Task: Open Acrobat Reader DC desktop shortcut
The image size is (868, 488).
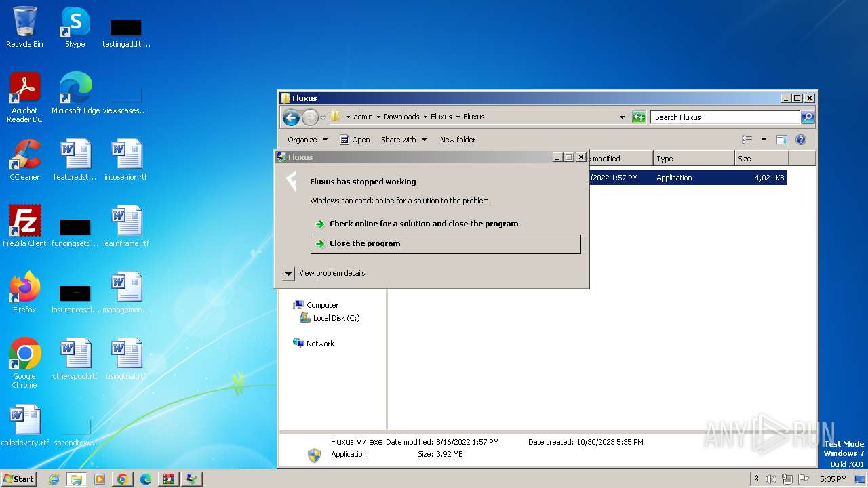Action: point(24,88)
